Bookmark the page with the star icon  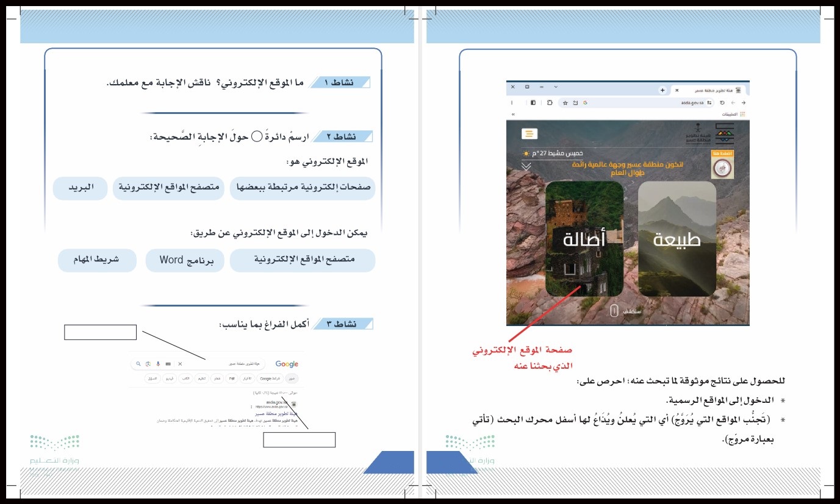tap(565, 102)
